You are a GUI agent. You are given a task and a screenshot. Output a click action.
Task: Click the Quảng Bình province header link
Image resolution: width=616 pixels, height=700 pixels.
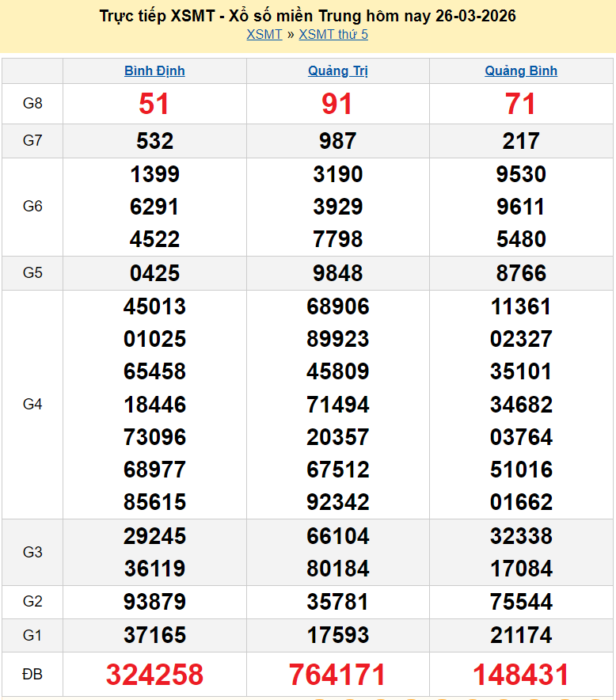click(521, 70)
